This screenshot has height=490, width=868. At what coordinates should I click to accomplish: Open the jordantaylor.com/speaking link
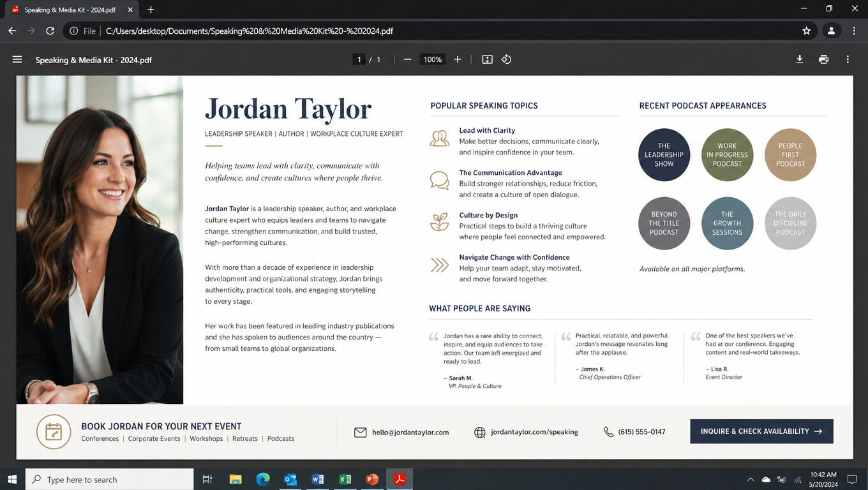click(534, 432)
